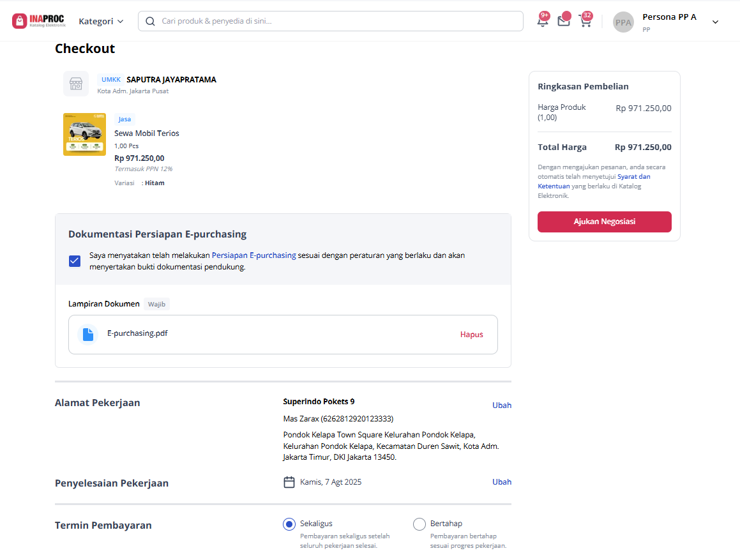This screenshot has width=740, height=560.
Task: Uncheck the Persiapan E-purchasing declaration checkbox
Action: [x=75, y=261]
